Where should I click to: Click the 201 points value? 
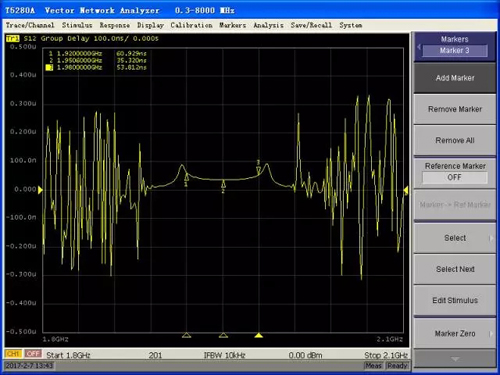pyautogui.click(x=155, y=355)
